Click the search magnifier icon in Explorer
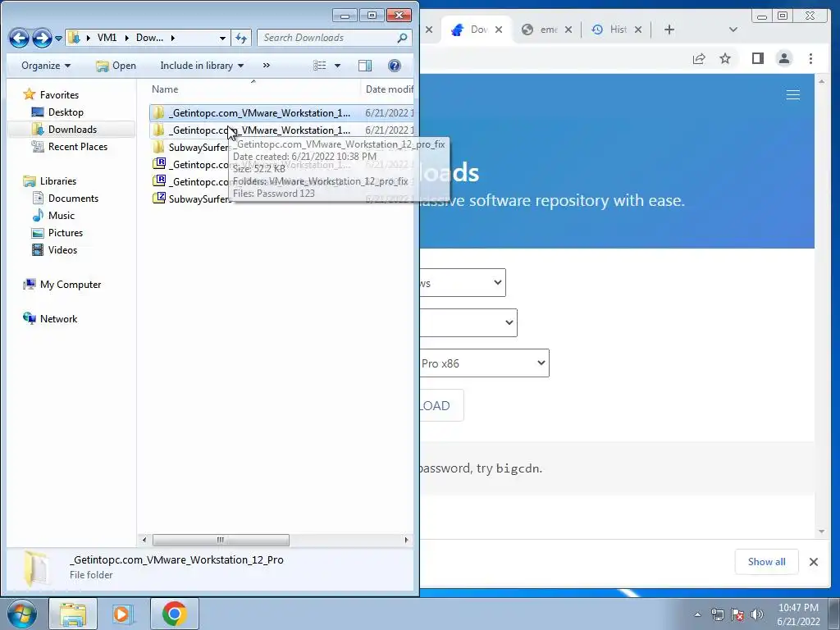Image resolution: width=840 pixels, height=630 pixels. (402, 38)
